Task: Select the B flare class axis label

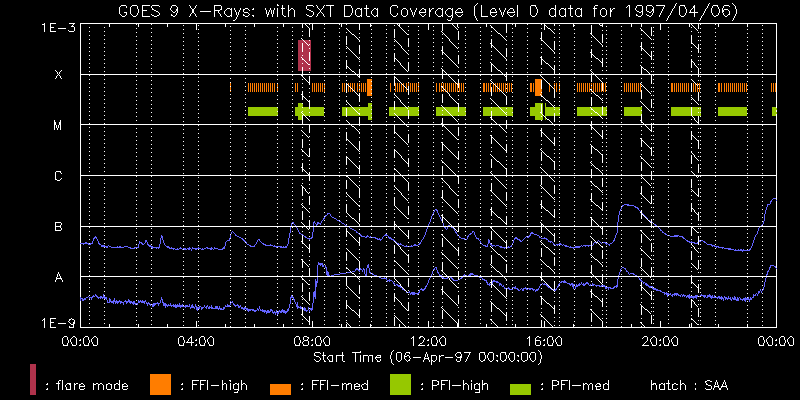Action: pyautogui.click(x=58, y=227)
